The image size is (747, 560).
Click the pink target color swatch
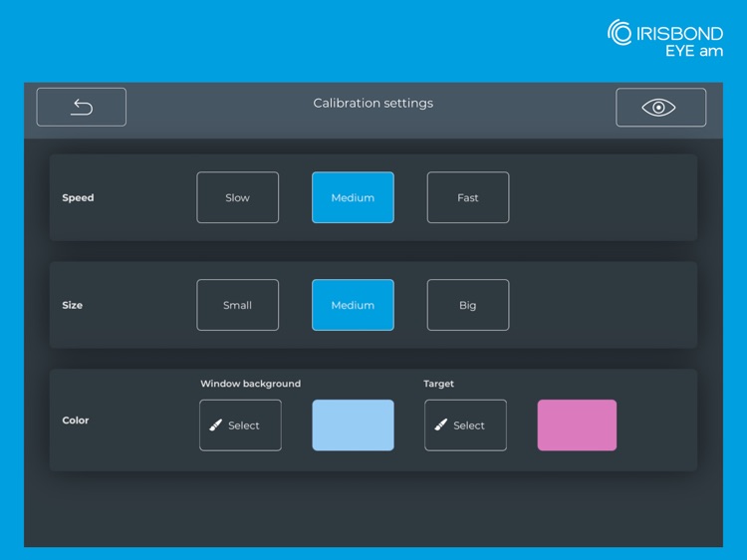[x=577, y=425]
